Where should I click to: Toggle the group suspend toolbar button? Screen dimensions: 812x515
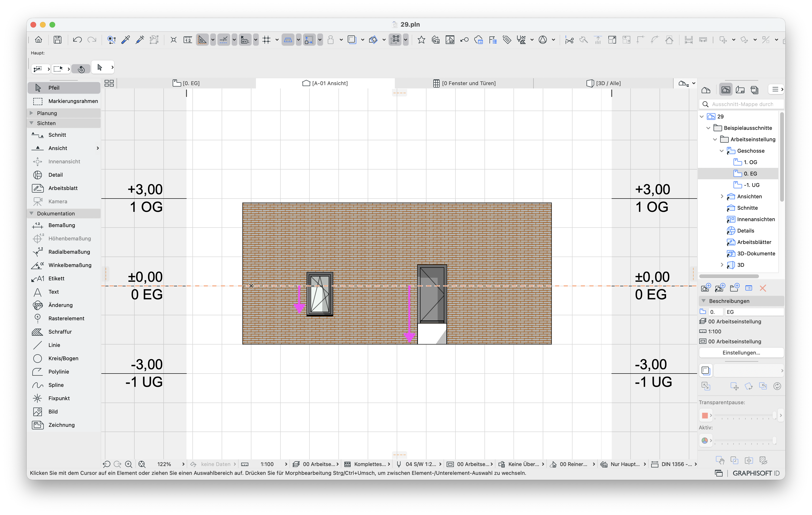point(395,40)
